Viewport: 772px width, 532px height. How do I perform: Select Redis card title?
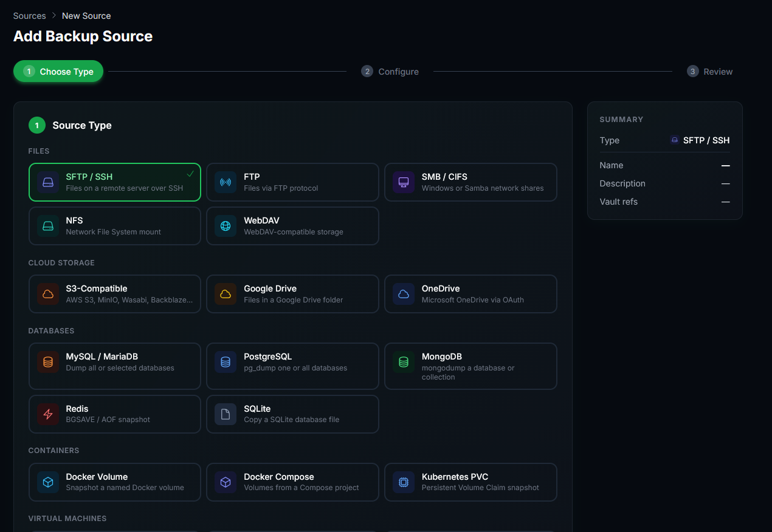(77, 409)
